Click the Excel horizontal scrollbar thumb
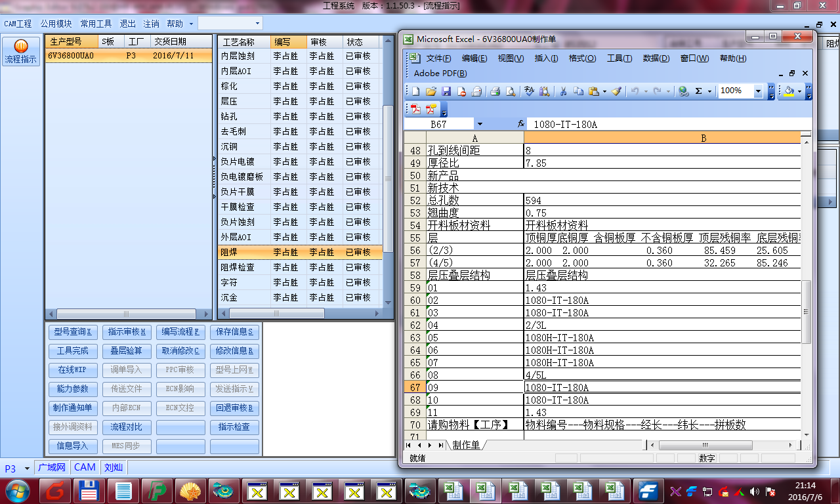 tap(706, 445)
